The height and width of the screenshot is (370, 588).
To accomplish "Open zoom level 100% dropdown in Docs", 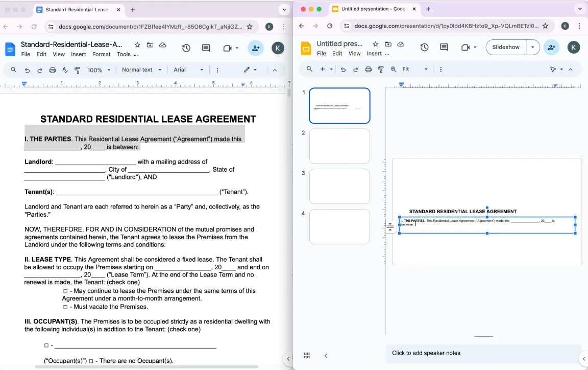I will point(99,70).
